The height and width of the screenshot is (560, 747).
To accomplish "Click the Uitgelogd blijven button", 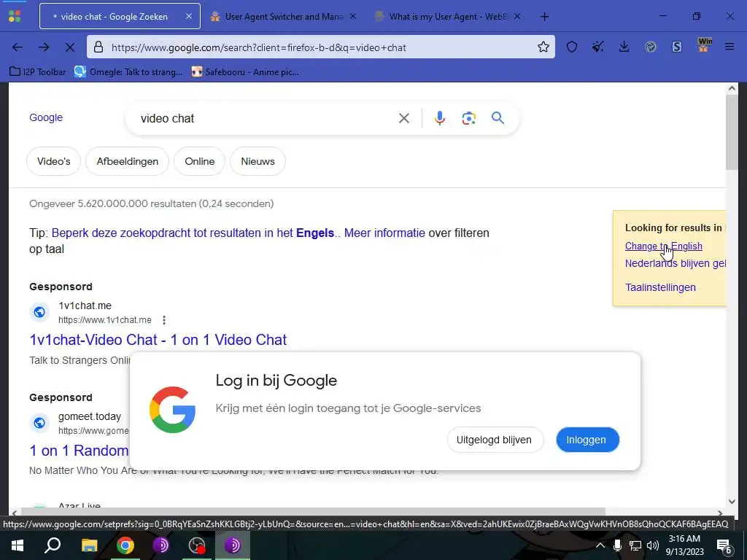I will click(495, 440).
